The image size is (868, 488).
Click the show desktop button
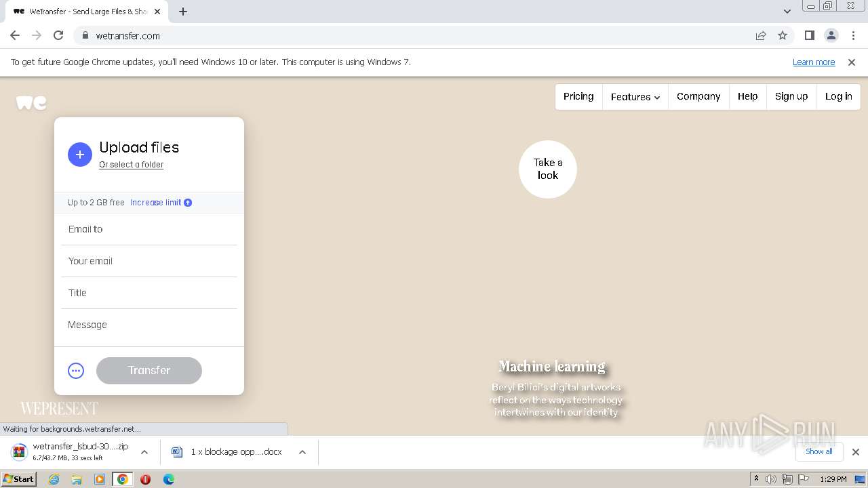[860, 479]
